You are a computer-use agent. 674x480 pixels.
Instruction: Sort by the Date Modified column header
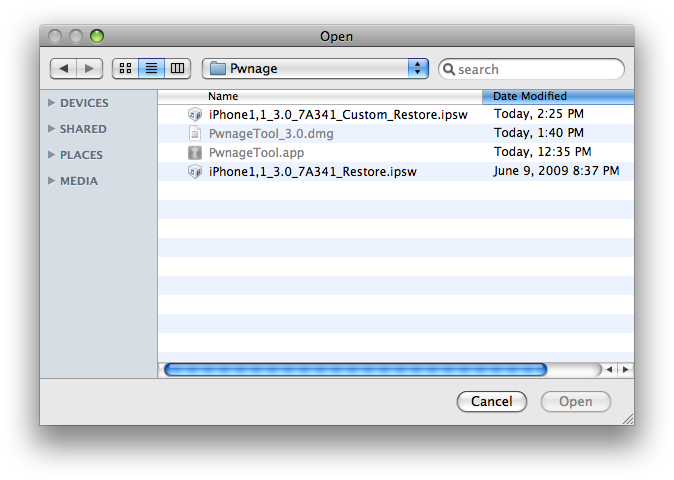[x=558, y=96]
